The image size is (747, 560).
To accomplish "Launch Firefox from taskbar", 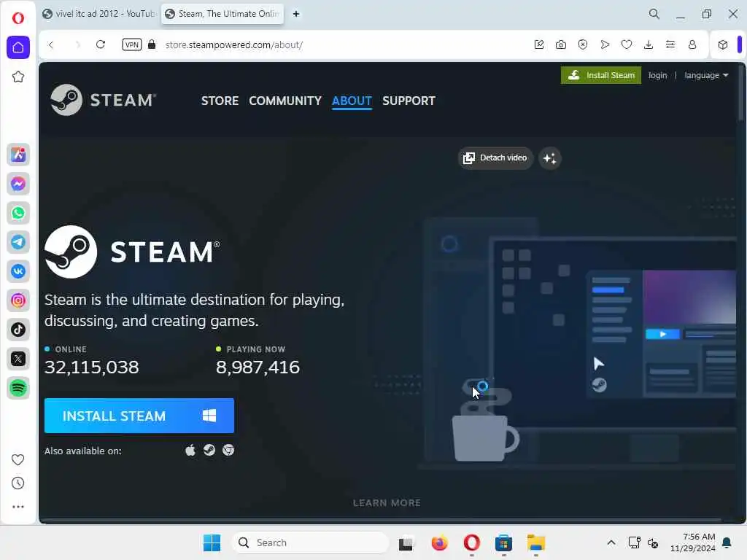I will pyautogui.click(x=439, y=542).
